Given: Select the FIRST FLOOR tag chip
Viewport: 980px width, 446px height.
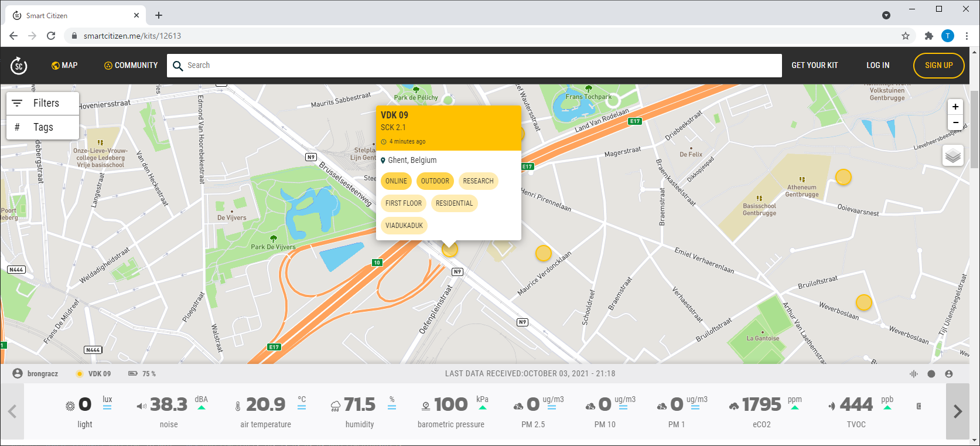Looking at the screenshot, I should click(404, 203).
